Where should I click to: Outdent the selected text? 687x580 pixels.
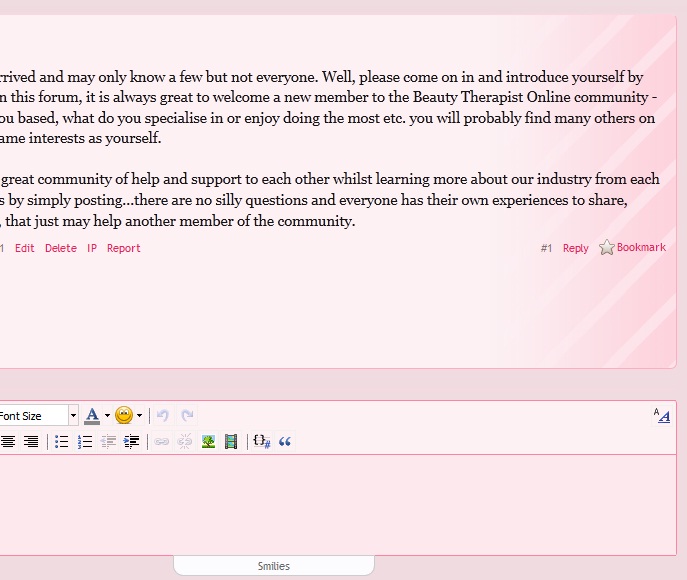coord(108,442)
